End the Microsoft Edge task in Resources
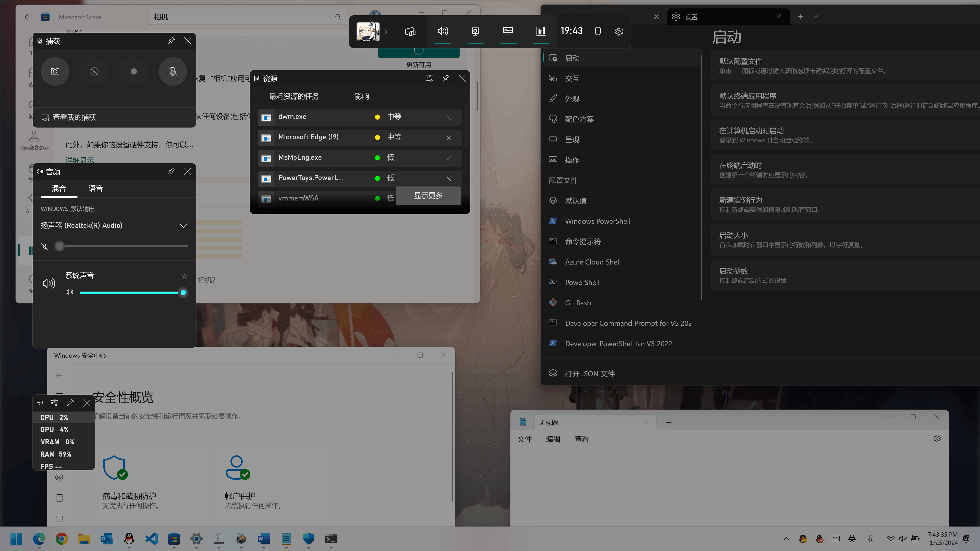Viewport: 980px width, 551px height. pyautogui.click(x=449, y=138)
